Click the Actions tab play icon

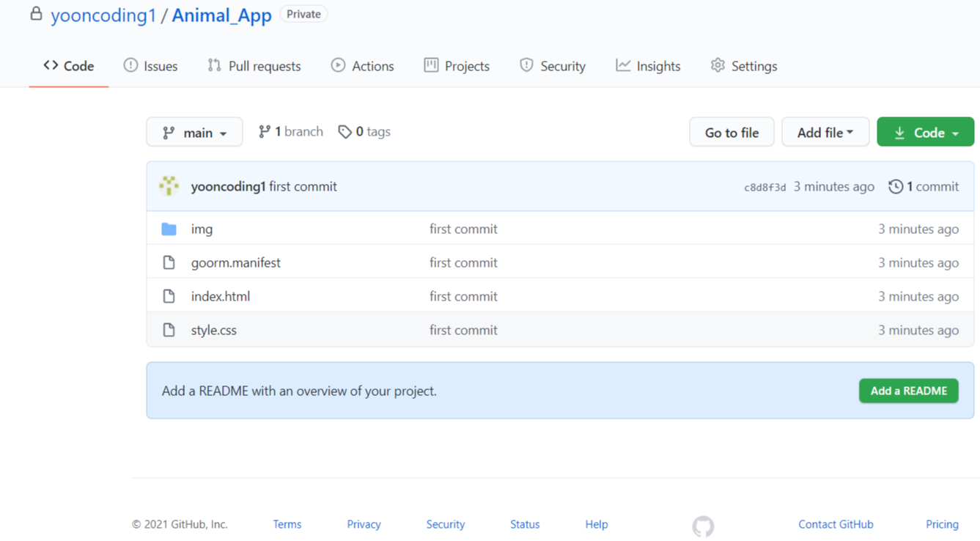pos(338,65)
